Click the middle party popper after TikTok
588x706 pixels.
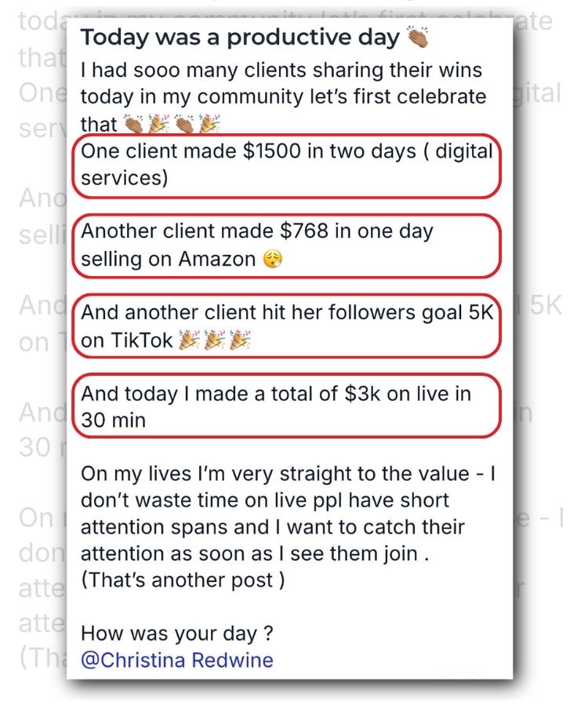pos(215,340)
